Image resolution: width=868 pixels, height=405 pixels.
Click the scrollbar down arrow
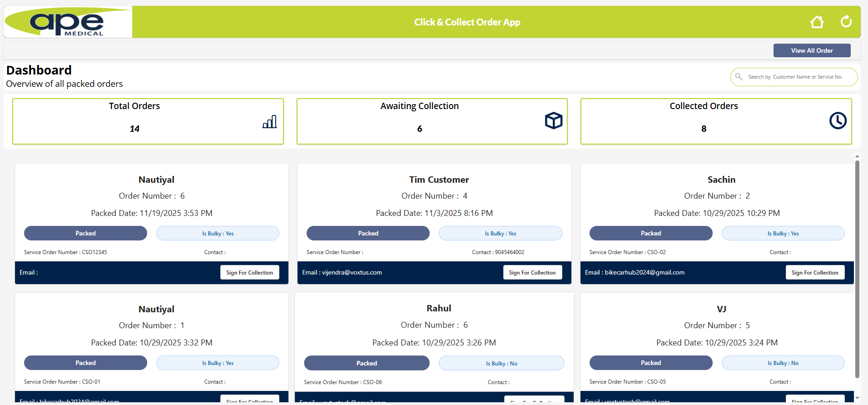(857, 398)
